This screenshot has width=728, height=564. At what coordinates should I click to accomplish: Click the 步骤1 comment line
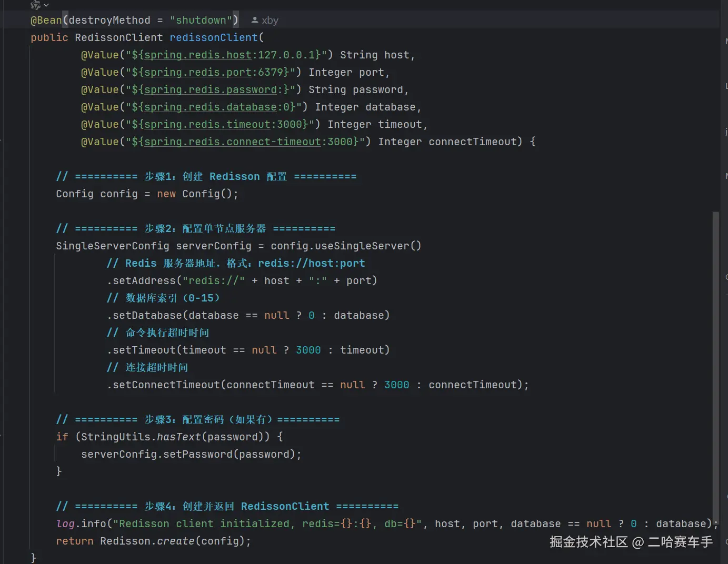tap(206, 176)
